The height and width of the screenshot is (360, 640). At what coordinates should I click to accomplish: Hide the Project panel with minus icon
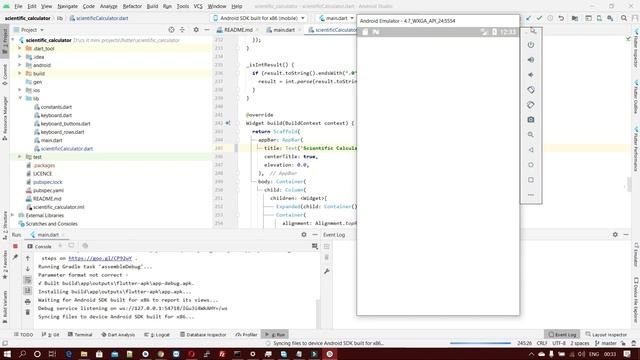207,30
